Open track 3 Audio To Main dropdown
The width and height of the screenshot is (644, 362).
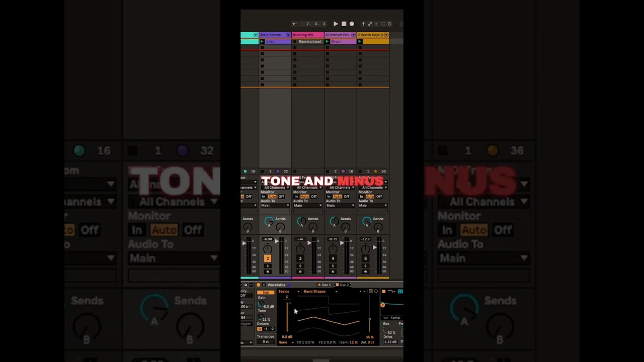pos(308,205)
